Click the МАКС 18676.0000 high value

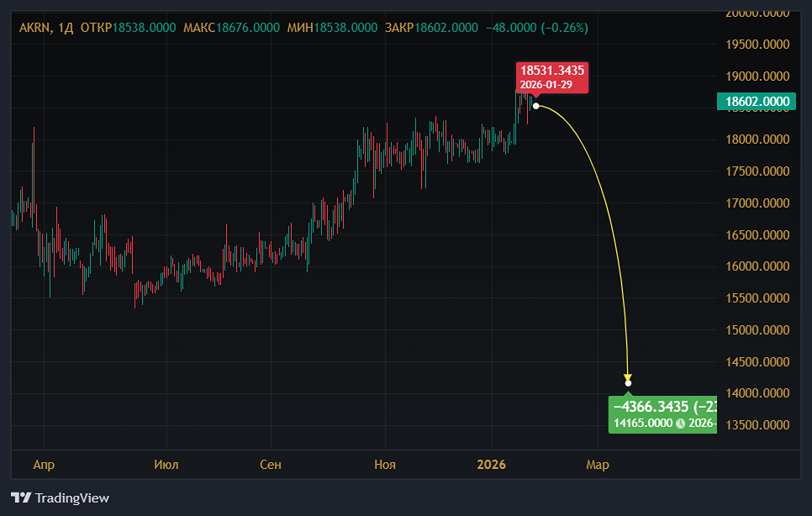tap(231, 28)
